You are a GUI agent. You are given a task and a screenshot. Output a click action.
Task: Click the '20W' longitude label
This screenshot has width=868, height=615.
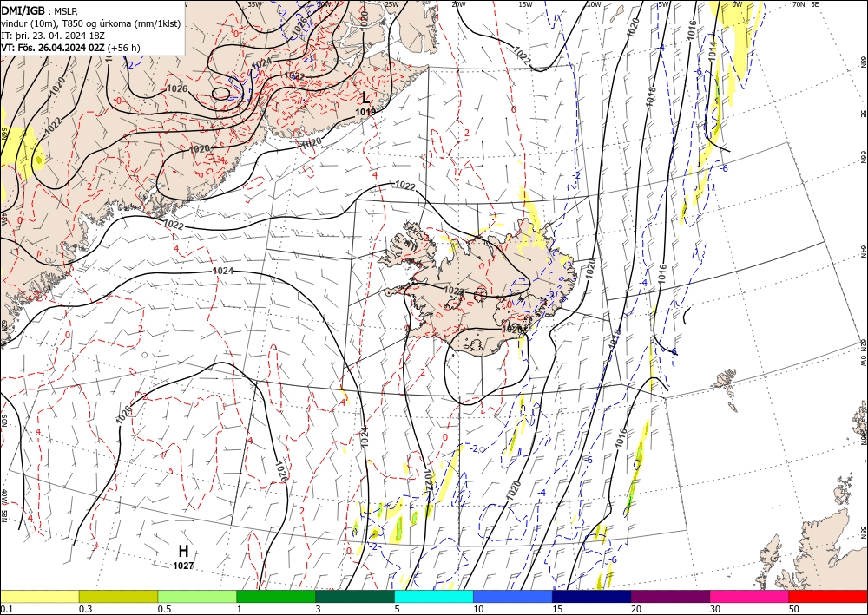458,4
